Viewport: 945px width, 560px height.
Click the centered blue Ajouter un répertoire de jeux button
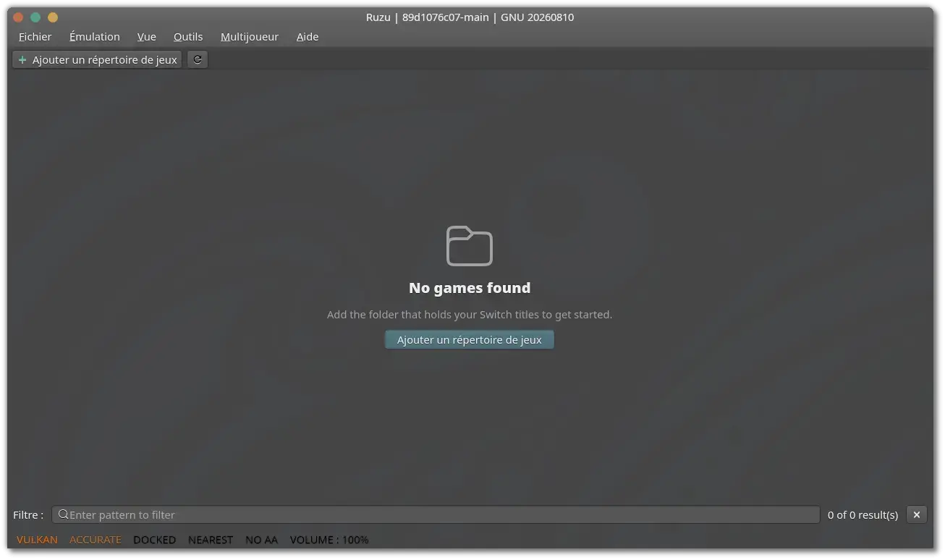(x=470, y=340)
